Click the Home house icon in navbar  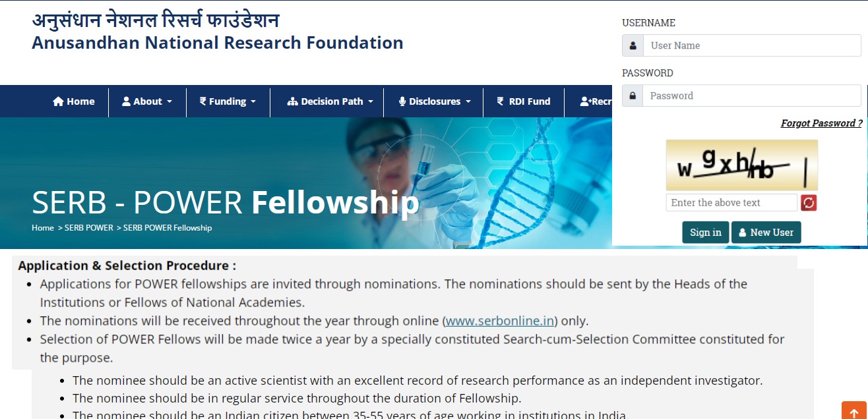(58, 101)
